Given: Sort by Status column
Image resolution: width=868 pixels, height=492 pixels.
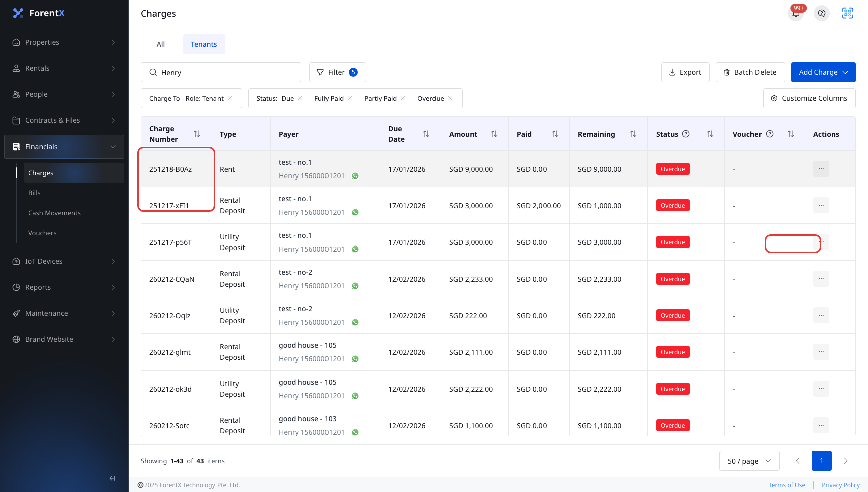Looking at the screenshot, I should (x=710, y=134).
